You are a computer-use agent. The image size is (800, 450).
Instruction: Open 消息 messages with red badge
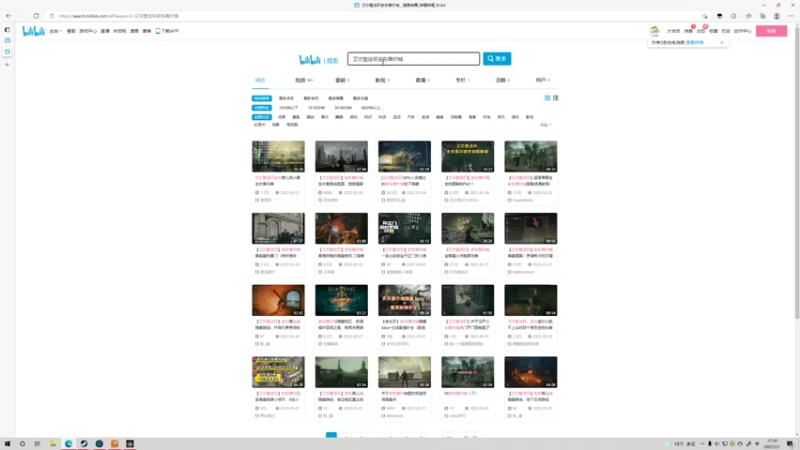(688, 31)
